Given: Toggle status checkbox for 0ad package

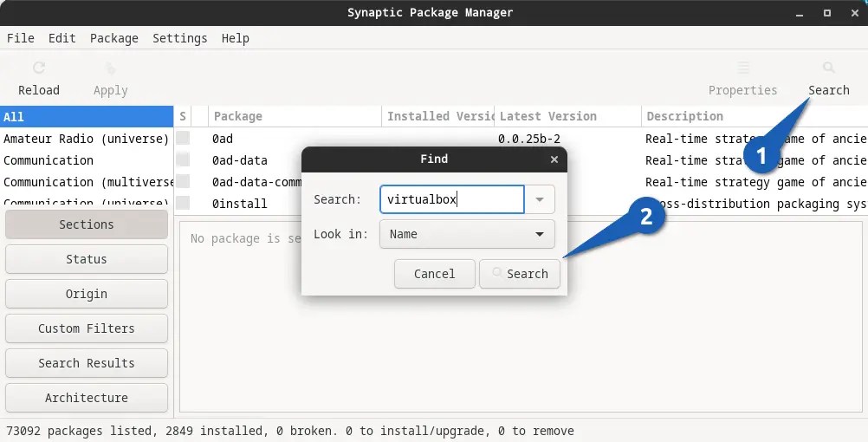Looking at the screenshot, I should pos(183,138).
